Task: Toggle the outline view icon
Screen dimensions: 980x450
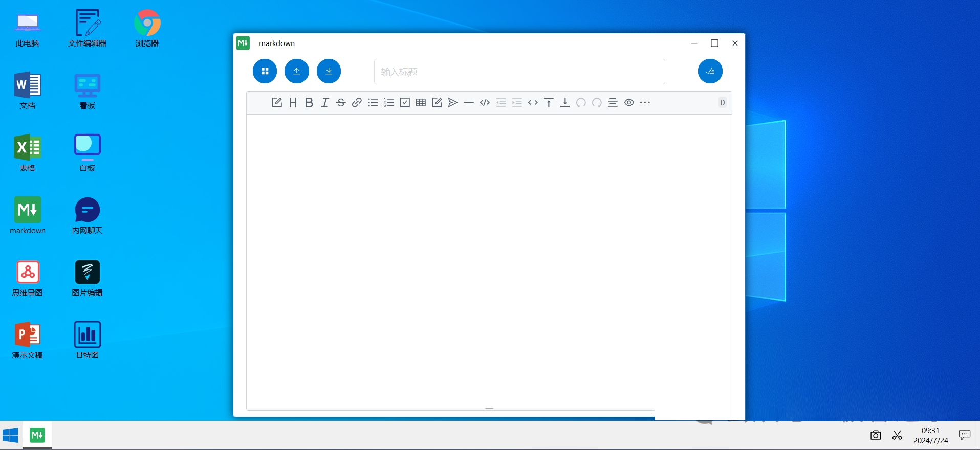Action: tap(613, 103)
